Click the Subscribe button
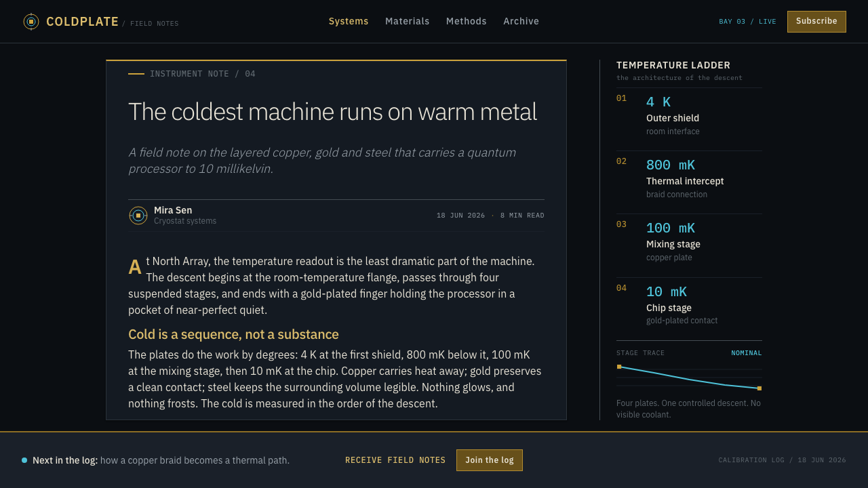Screen dimensions: 868x488 816,22
